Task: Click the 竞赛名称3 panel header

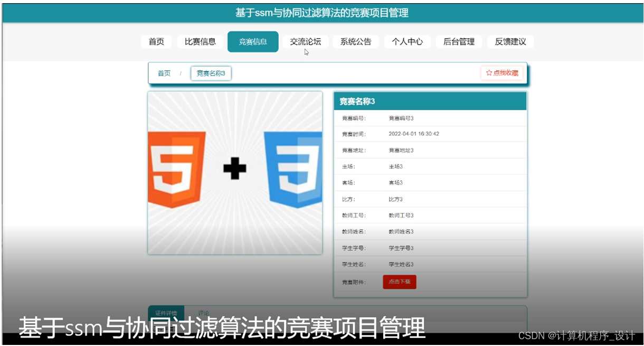Action: click(x=430, y=101)
